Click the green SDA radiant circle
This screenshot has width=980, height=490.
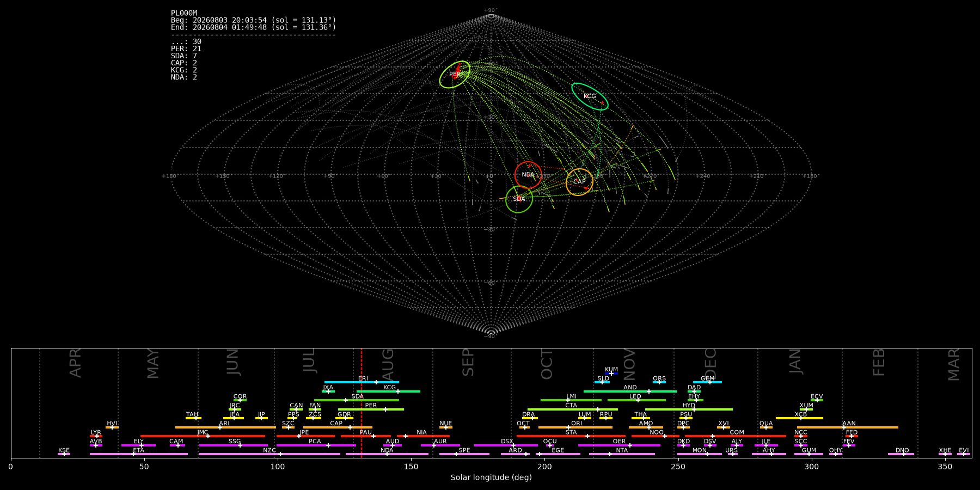point(519,199)
